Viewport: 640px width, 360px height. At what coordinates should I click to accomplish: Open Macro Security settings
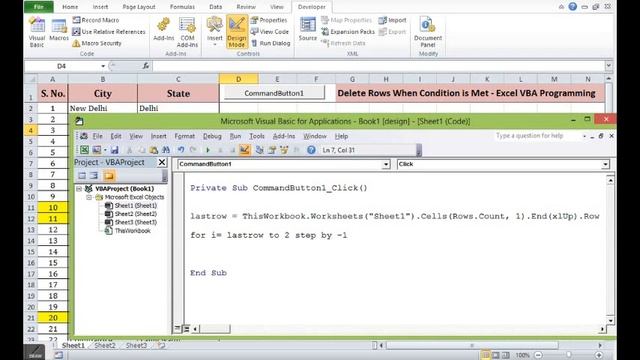[x=97, y=43]
